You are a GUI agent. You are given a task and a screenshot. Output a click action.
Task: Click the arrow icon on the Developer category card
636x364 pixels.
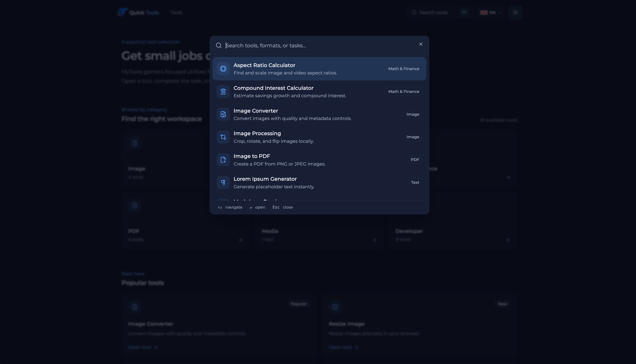(x=508, y=240)
